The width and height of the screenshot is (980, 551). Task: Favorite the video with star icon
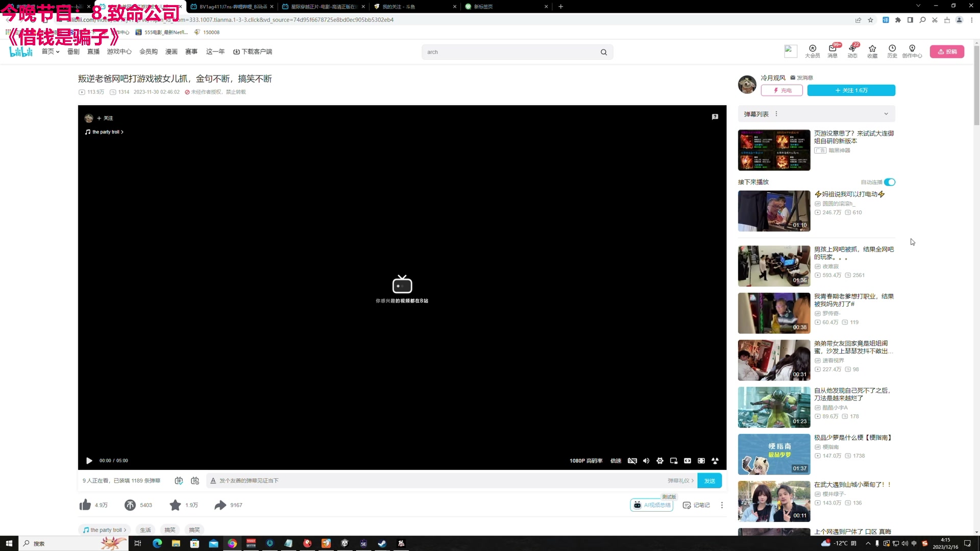(x=175, y=505)
